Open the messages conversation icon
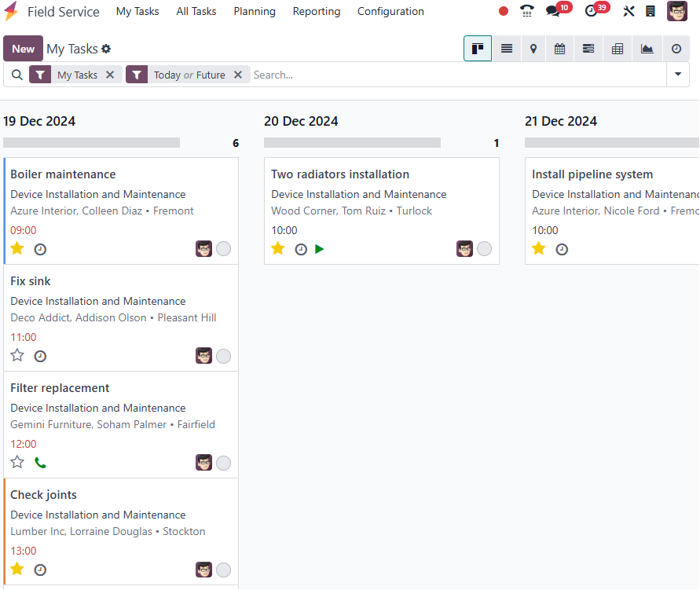 (x=553, y=12)
